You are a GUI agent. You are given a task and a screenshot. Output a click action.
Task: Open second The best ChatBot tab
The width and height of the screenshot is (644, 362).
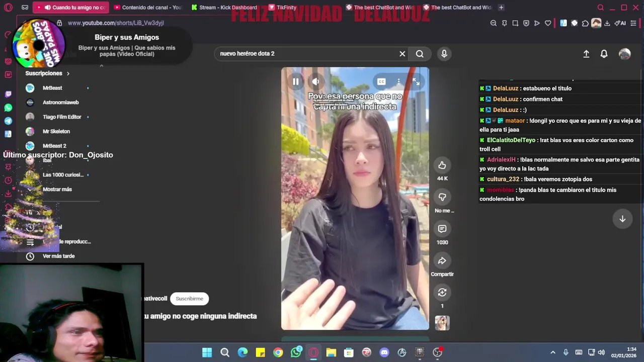click(x=457, y=8)
